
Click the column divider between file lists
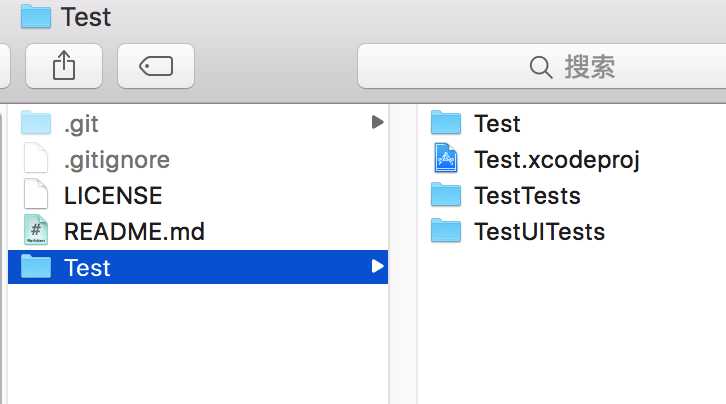(x=403, y=254)
